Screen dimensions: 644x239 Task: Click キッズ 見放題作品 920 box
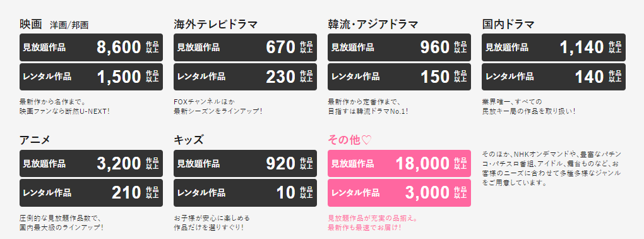tap(245, 164)
